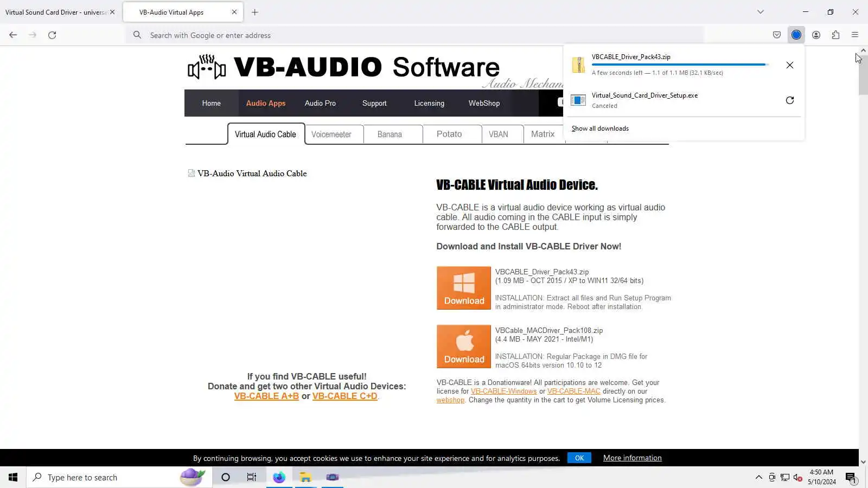Go back with the browser back arrow
Screen dimensions: 868x488
point(13,35)
